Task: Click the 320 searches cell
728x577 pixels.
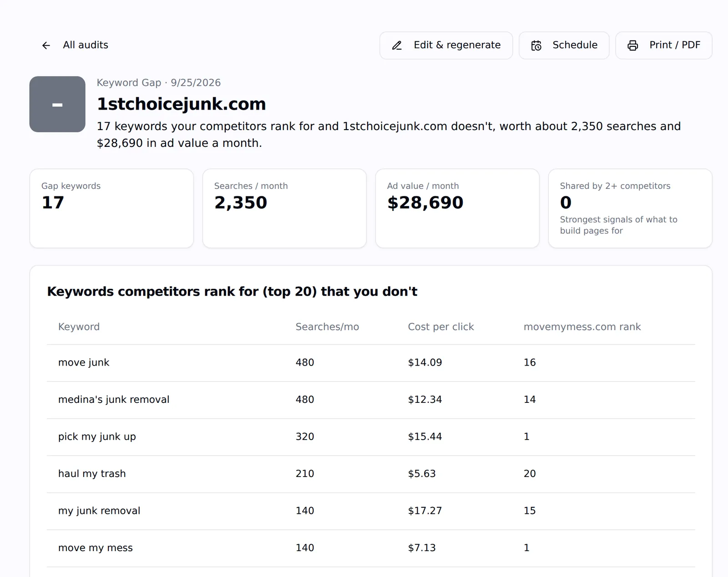Action: [x=305, y=437]
